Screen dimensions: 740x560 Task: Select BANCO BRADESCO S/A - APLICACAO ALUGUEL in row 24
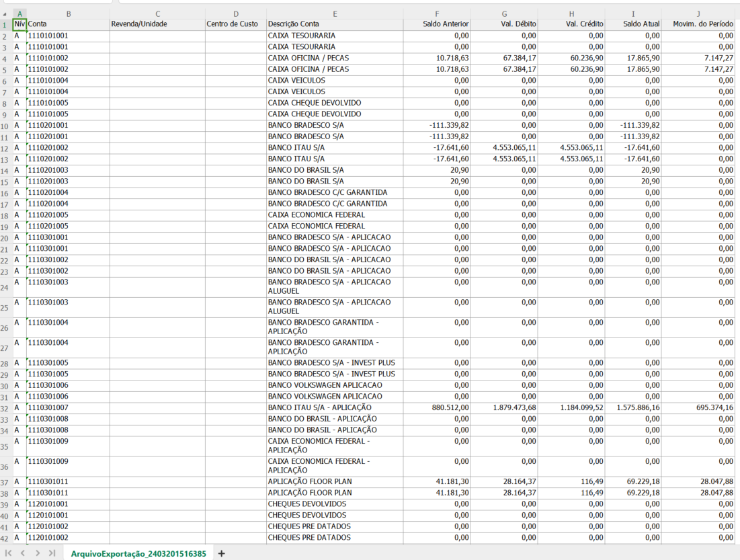click(x=335, y=287)
